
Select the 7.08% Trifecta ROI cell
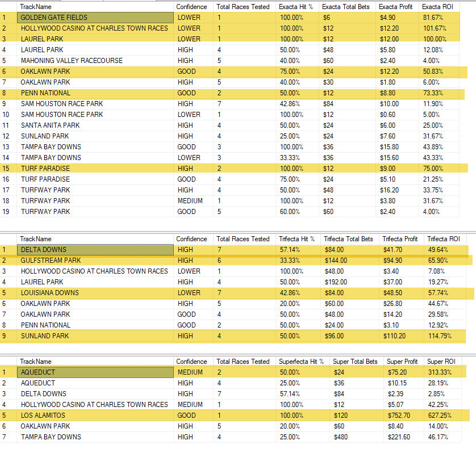click(x=445, y=271)
